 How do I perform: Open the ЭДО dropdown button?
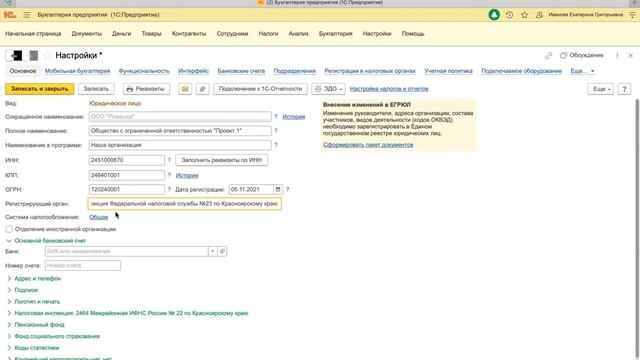tap(329, 89)
